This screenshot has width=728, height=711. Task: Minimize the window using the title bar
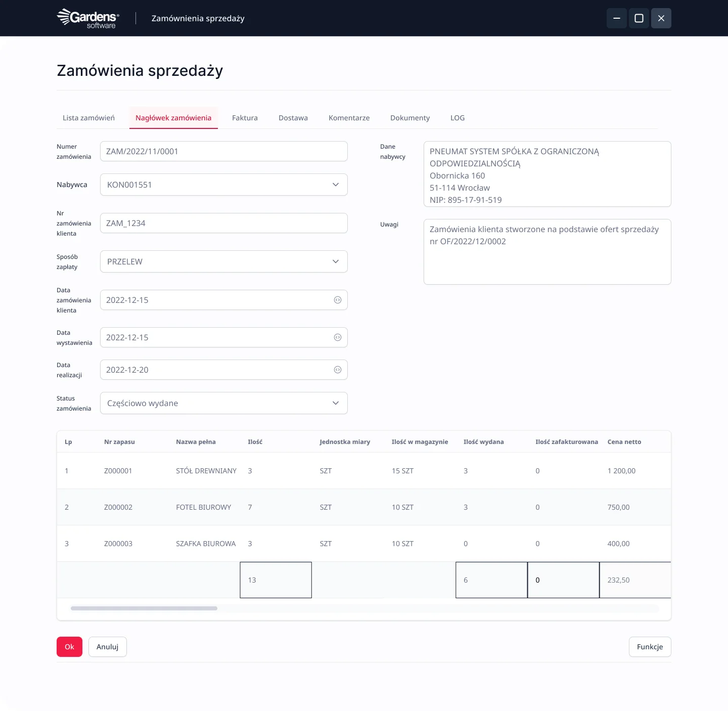[617, 18]
